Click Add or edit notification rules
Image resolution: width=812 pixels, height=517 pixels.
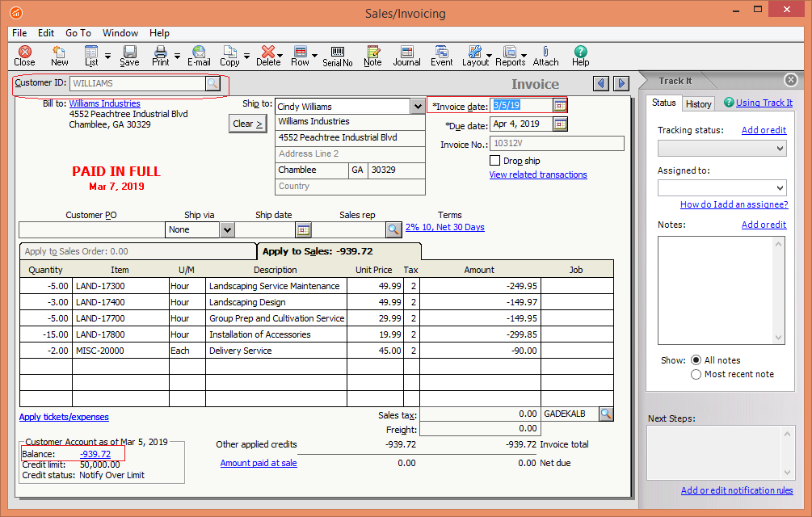[737, 490]
